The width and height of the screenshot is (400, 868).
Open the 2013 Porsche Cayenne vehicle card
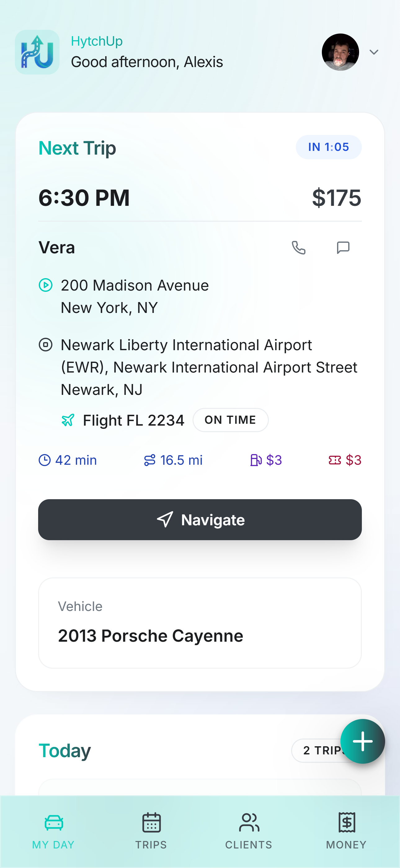pos(200,623)
